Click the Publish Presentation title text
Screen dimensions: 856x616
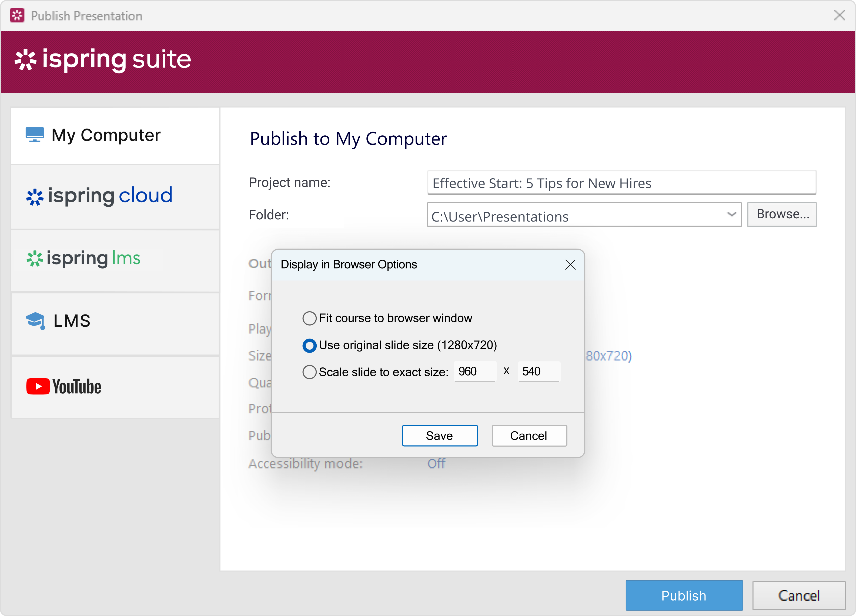tap(86, 16)
